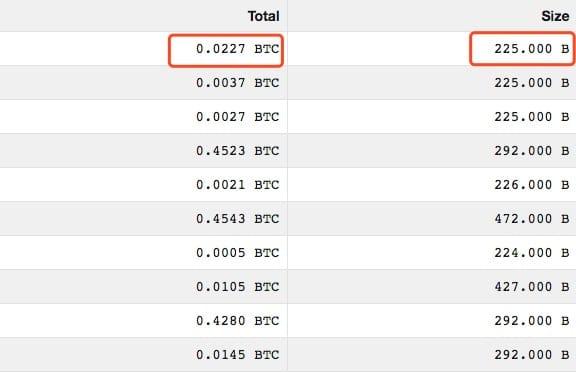The image size is (576, 373).
Task: Select the 427.000 B size cell
Action: 532,287
